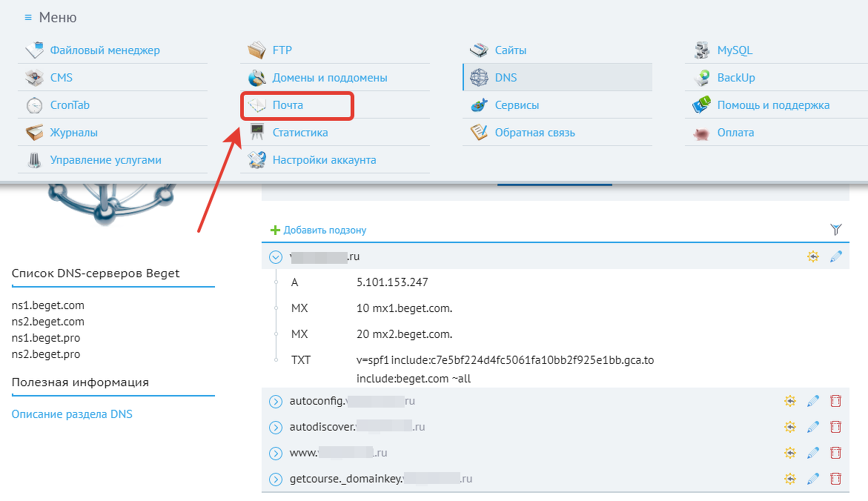The width and height of the screenshot is (868, 501).
Task: Click the gear settings icon for getcourse._domainkey
Action: tap(790, 479)
